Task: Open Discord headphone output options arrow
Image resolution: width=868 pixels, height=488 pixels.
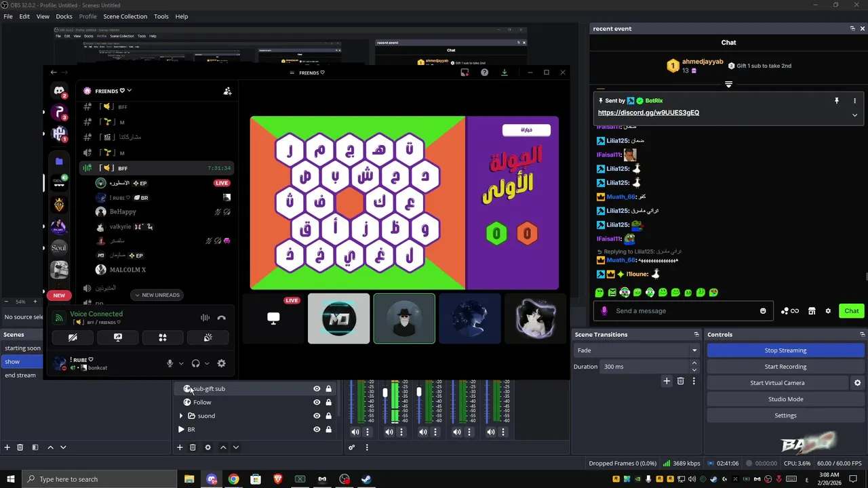Action: 207,363
